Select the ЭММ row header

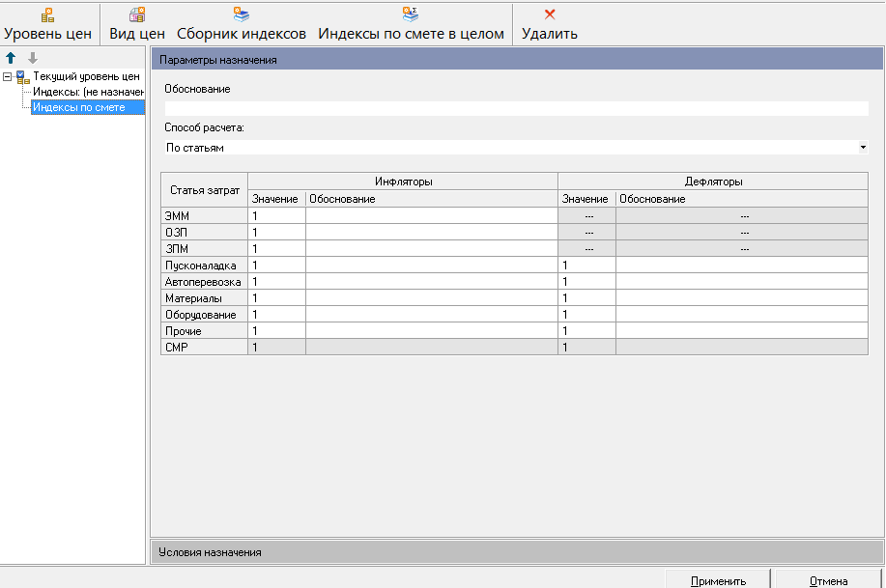tap(205, 215)
